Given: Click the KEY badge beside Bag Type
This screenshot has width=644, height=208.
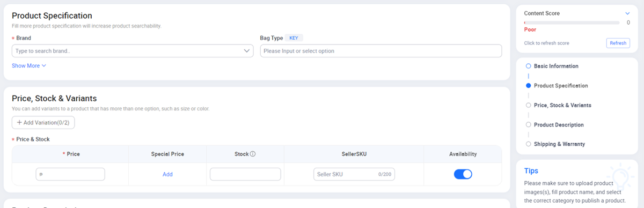Looking at the screenshot, I should [x=294, y=38].
